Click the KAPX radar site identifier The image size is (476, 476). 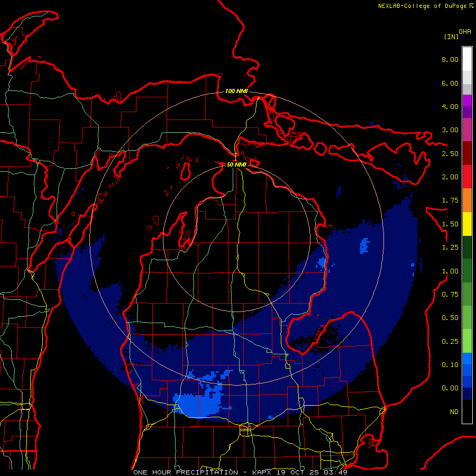(262, 472)
